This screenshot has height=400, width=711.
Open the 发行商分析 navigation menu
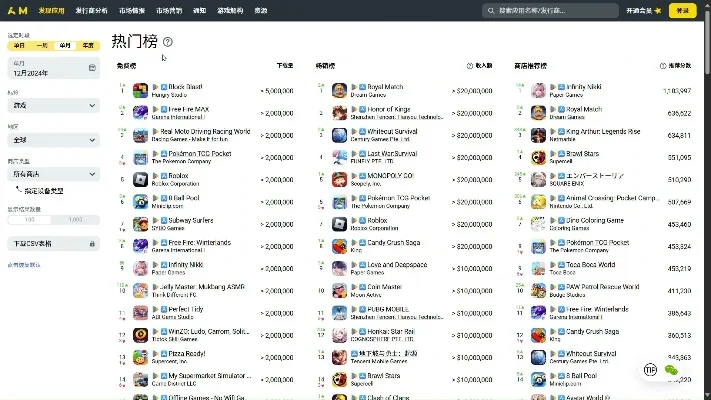[91, 10]
